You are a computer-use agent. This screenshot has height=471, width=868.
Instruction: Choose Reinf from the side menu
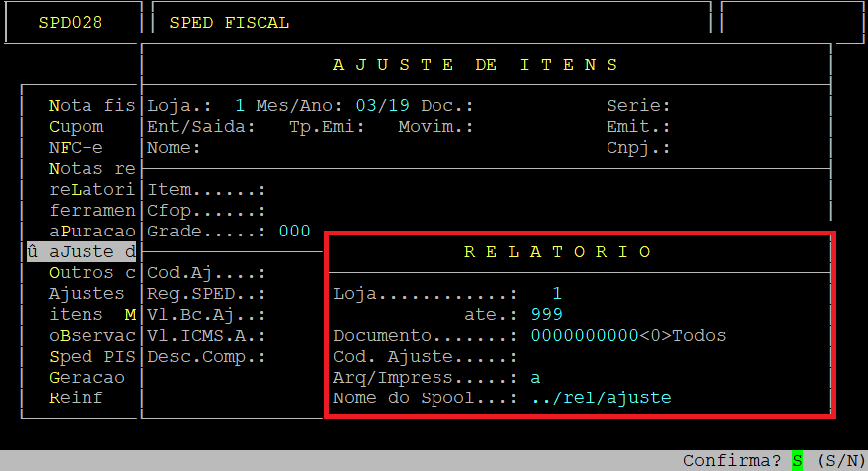point(76,398)
